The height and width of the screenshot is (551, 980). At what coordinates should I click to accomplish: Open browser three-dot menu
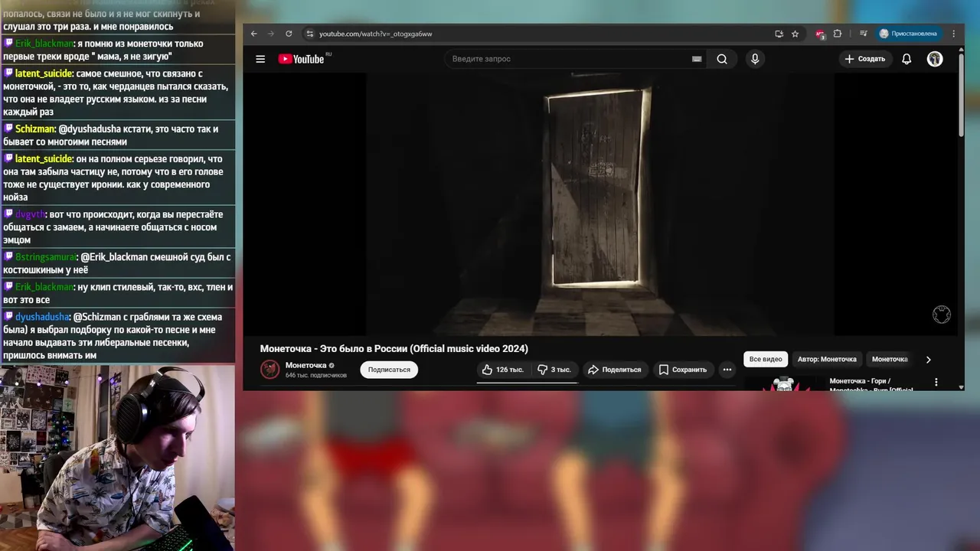click(x=954, y=34)
